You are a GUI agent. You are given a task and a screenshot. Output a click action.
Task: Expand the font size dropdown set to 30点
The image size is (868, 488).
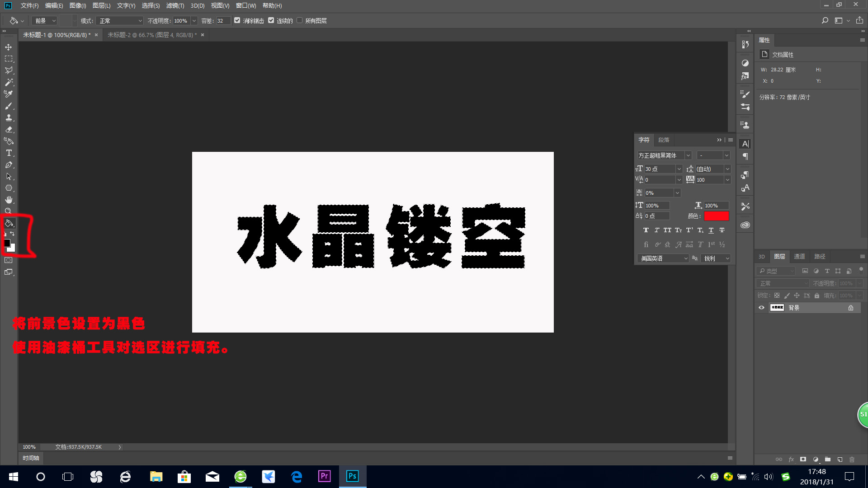pos(680,169)
